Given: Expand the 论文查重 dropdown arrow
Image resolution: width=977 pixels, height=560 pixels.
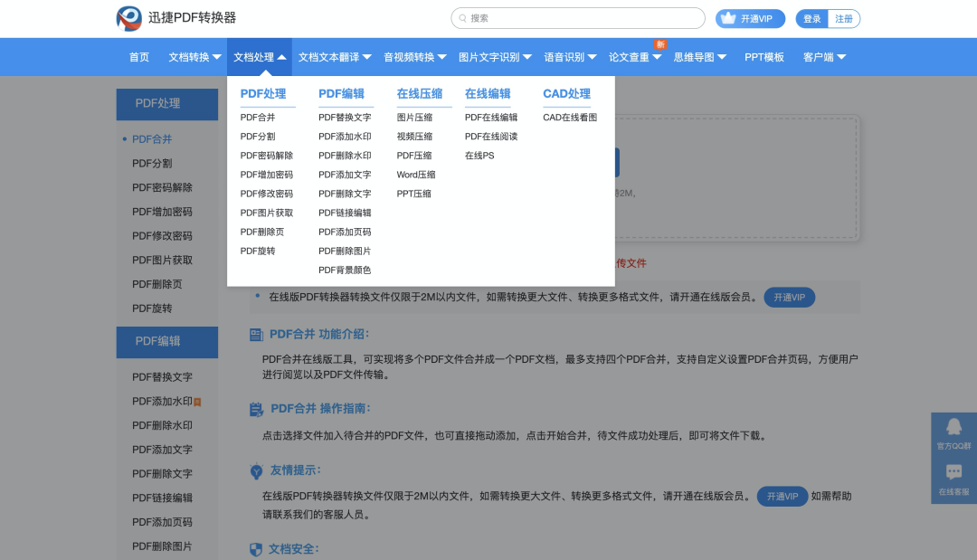Looking at the screenshot, I should click(x=657, y=57).
